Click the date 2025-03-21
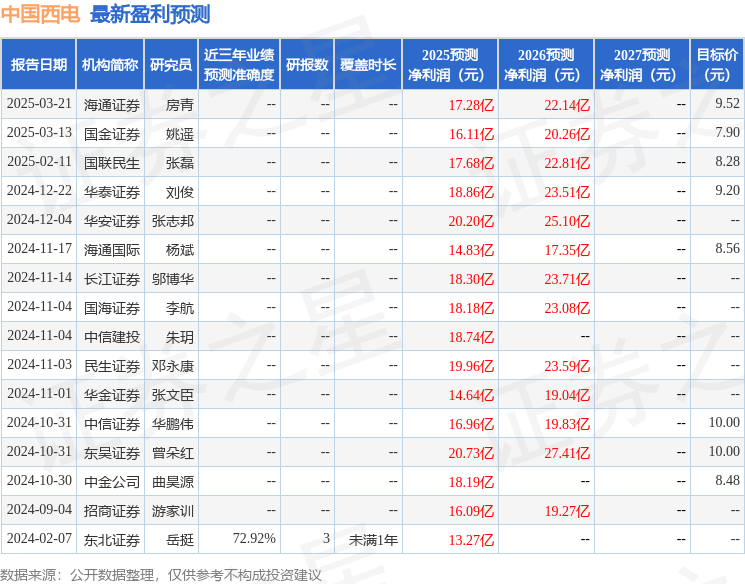The image size is (745, 584). 39,104
